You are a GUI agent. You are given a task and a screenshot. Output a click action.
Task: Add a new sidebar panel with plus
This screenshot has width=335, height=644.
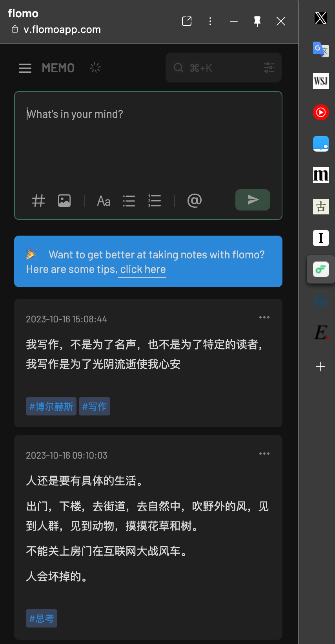320,366
